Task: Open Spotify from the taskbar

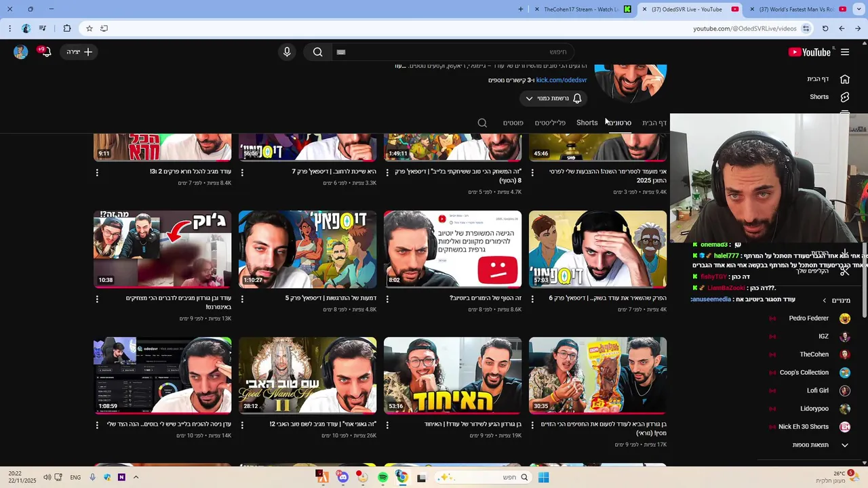Action: tap(382, 477)
